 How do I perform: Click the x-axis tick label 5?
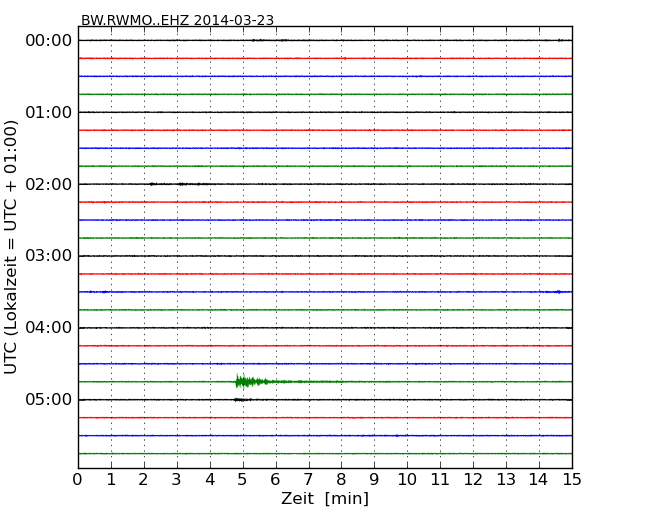pos(243,480)
